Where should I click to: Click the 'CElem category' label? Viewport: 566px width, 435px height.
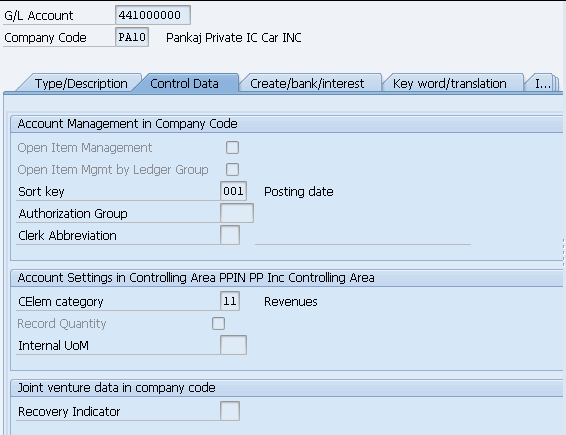coord(60,302)
